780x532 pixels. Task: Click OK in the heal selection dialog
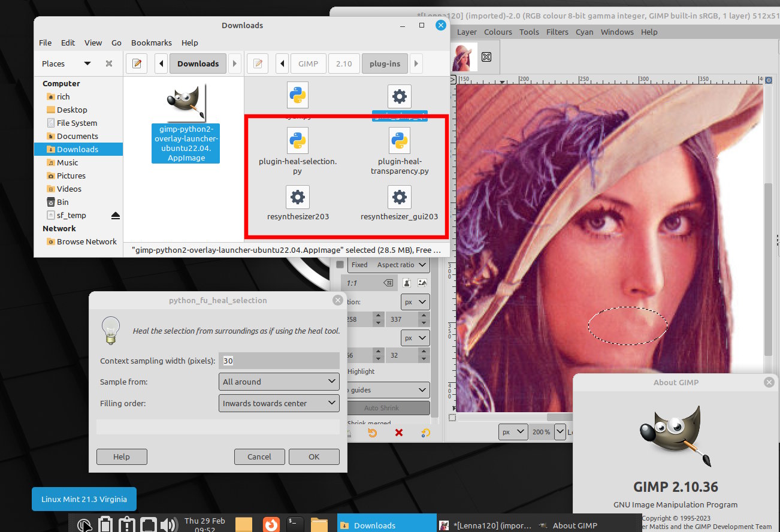point(314,457)
